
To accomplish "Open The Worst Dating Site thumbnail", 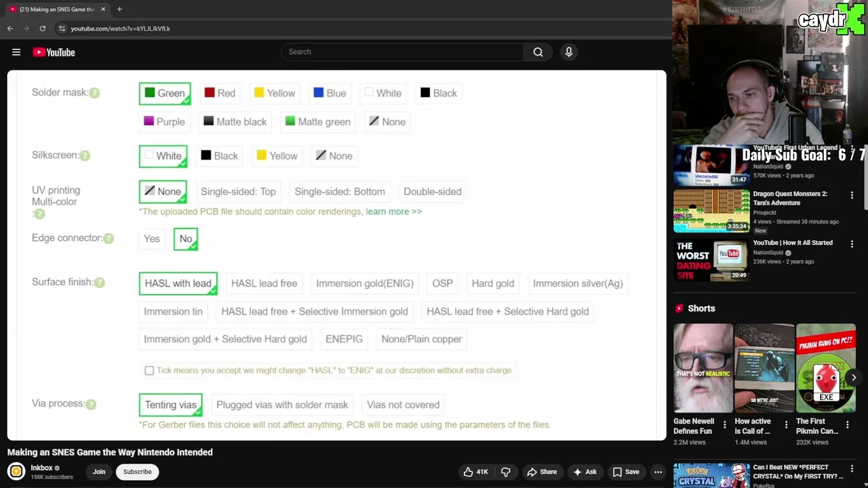I will [711, 260].
